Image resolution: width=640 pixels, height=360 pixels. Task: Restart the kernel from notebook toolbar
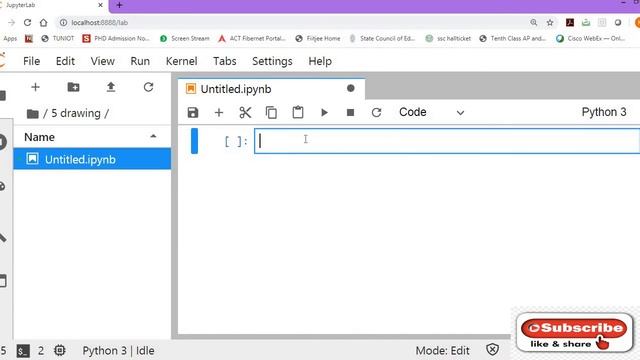pos(376,112)
